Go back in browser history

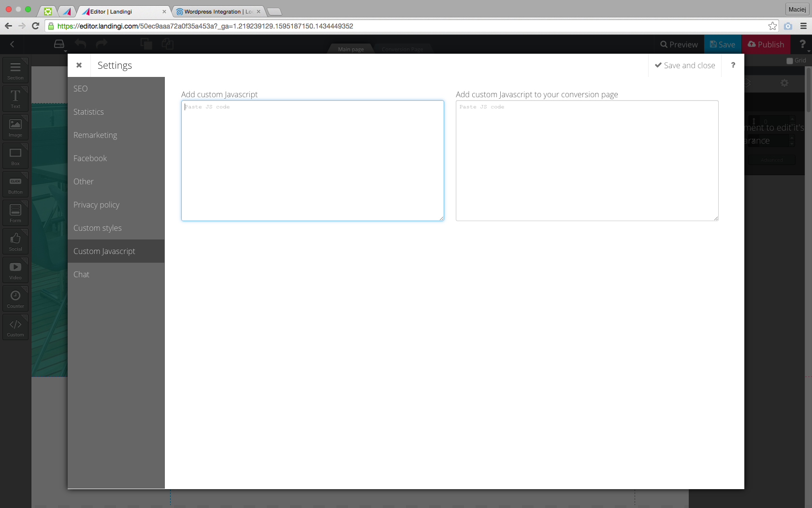pos(8,26)
